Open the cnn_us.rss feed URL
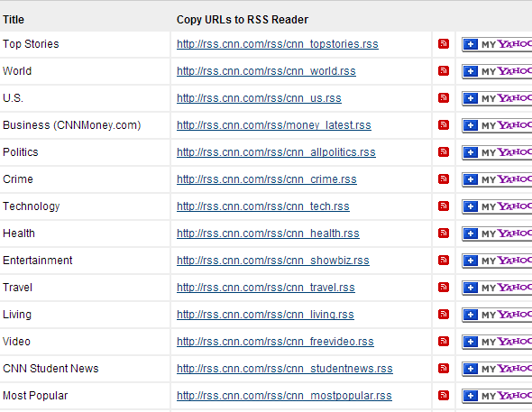Image resolution: width=532 pixels, height=412 pixels. tap(259, 98)
